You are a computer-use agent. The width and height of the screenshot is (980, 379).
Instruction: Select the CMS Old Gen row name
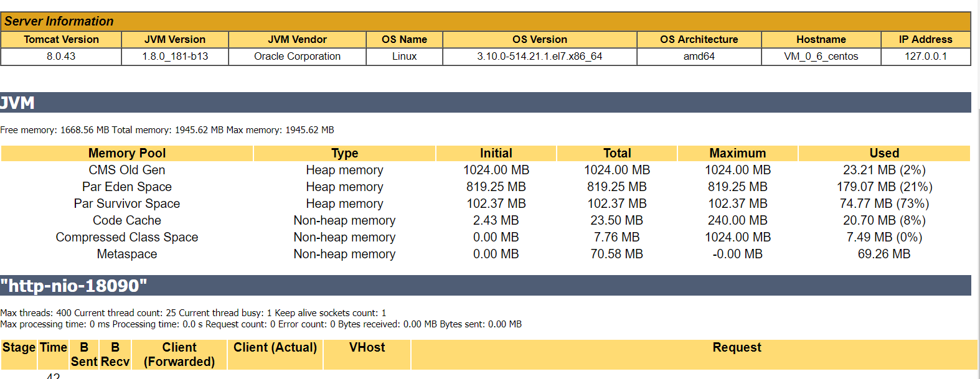127,170
